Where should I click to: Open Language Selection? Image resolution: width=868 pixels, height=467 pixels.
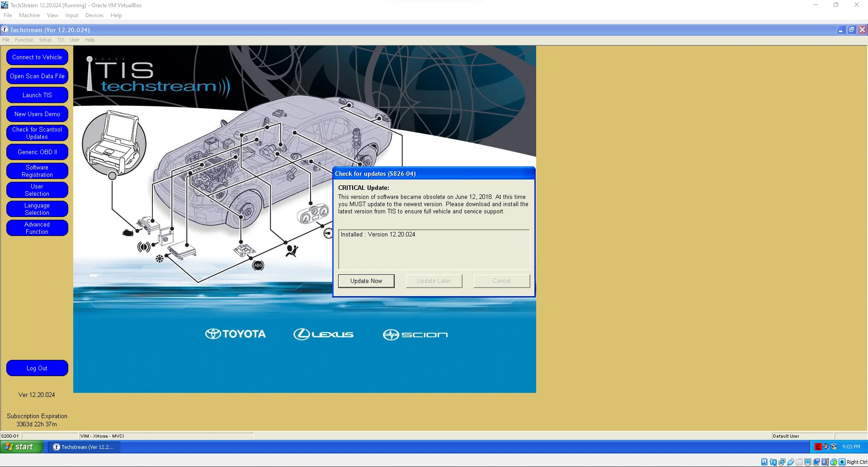click(37, 209)
